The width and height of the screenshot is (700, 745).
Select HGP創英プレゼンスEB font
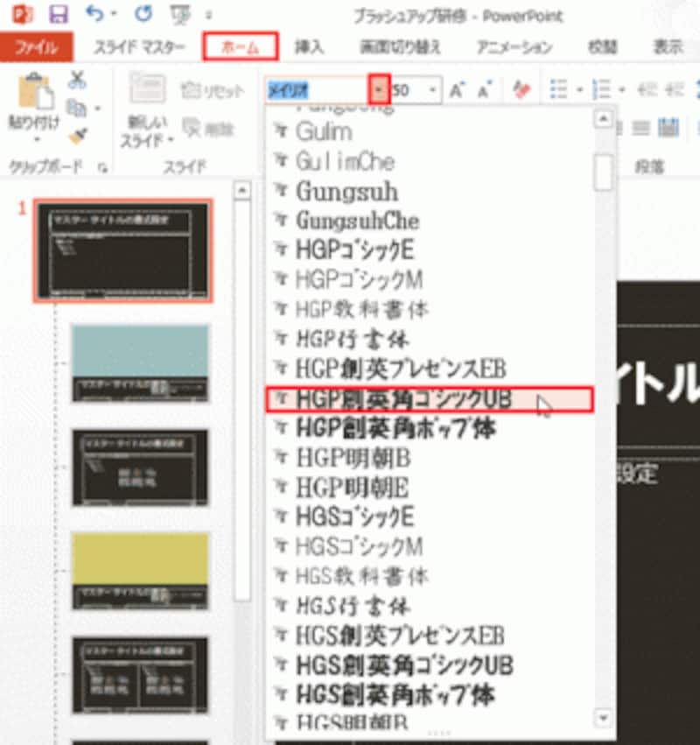coord(430,369)
